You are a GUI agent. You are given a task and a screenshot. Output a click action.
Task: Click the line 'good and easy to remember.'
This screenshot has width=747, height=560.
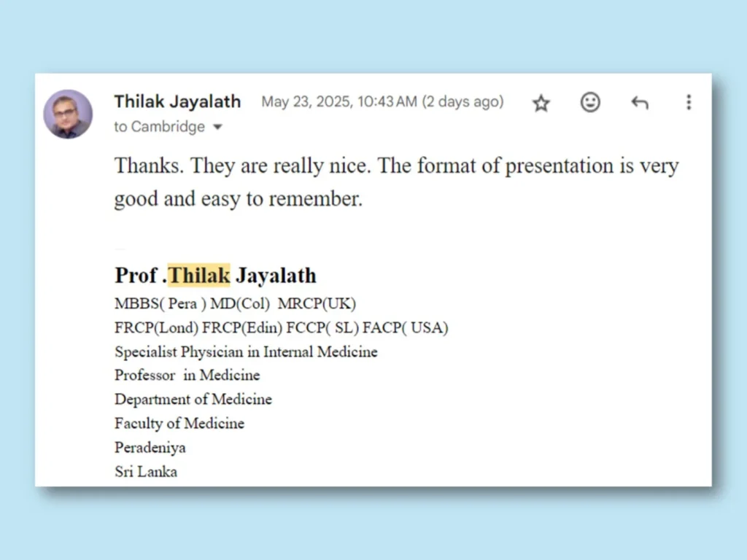pyautogui.click(x=239, y=198)
